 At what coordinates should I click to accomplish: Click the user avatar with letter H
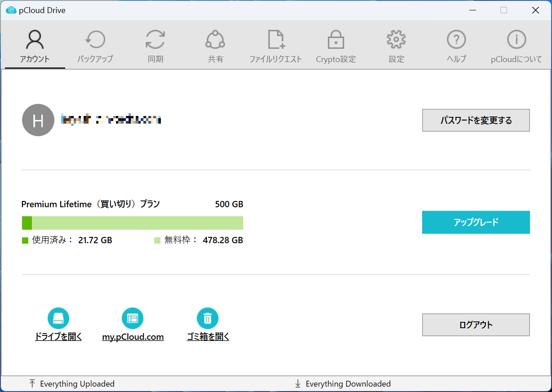[38, 120]
